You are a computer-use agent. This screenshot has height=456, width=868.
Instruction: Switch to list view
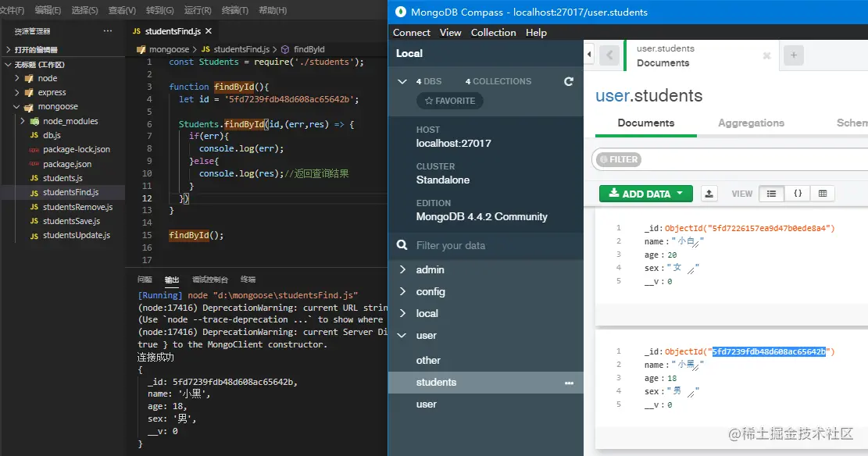pyautogui.click(x=771, y=194)
